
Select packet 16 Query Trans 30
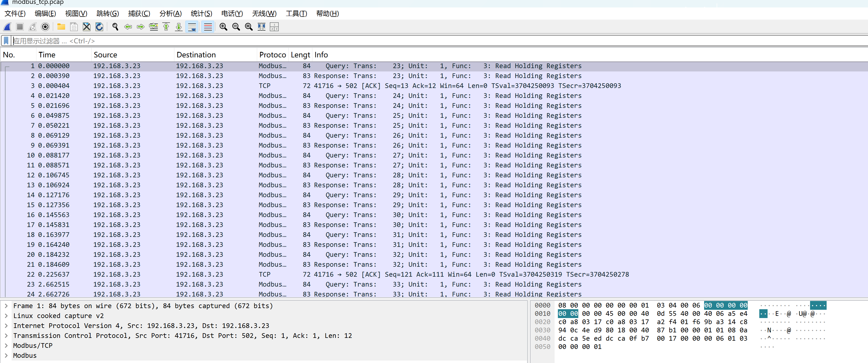[434, 215]
